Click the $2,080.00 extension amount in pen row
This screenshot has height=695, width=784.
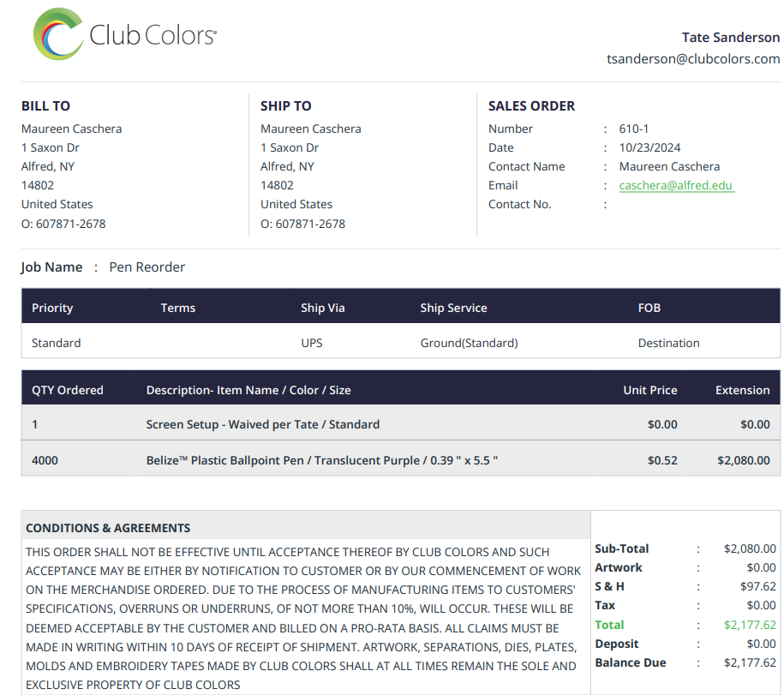click(x=744, y=460)
